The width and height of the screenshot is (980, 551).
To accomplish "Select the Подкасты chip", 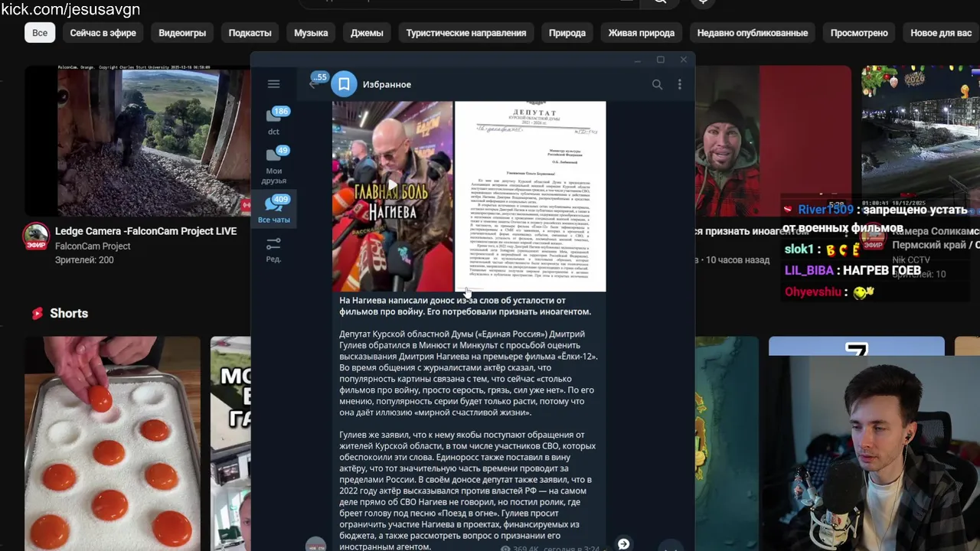I will (x=250, y=33).
